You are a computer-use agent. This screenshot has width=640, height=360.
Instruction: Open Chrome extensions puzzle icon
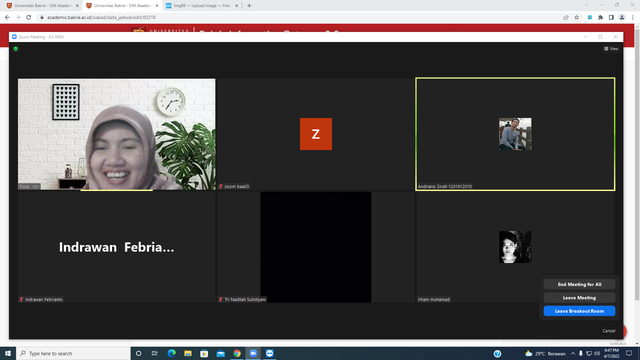[600, 18]
